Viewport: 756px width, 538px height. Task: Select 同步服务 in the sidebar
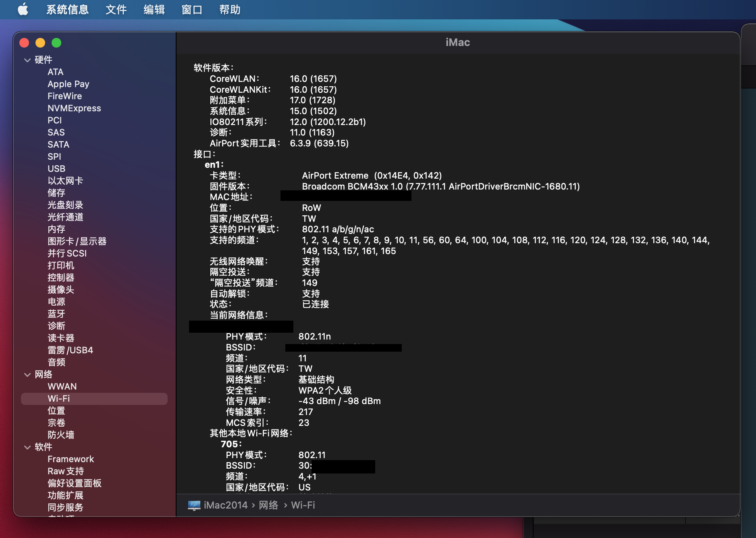click(65, 508)
